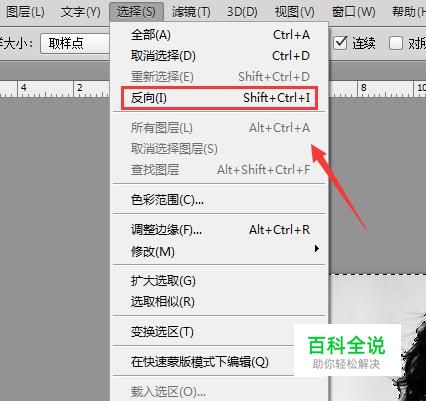
Task: Open the 视图(V) menu
Action: [x=295, y=12]
